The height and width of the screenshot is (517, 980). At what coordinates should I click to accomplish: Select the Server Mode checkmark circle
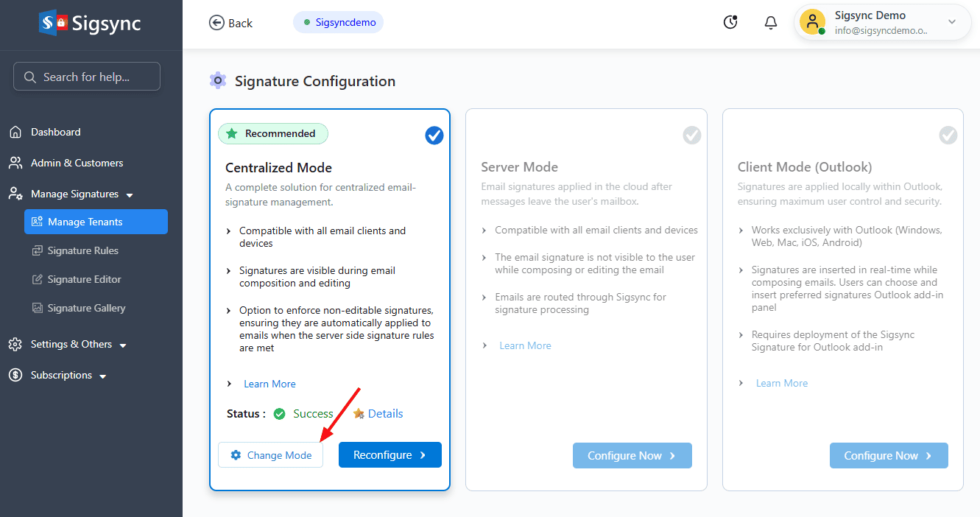(x=691, y=136)
